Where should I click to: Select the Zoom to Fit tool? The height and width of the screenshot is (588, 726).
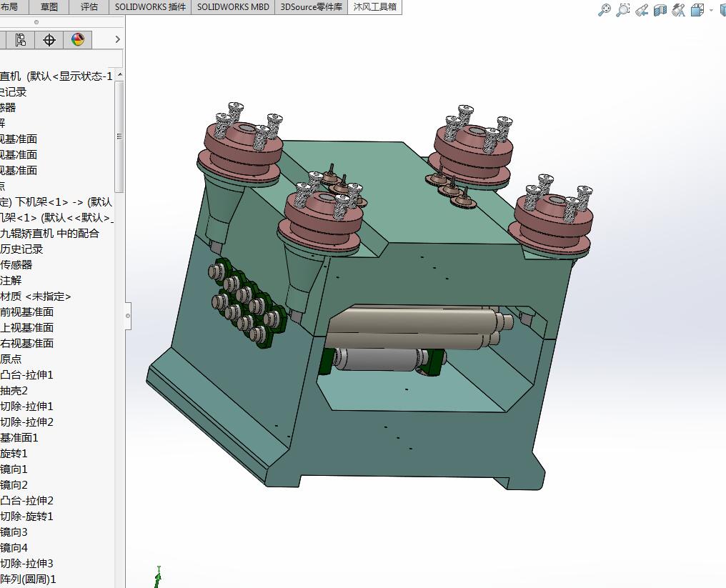coord(605,11)
